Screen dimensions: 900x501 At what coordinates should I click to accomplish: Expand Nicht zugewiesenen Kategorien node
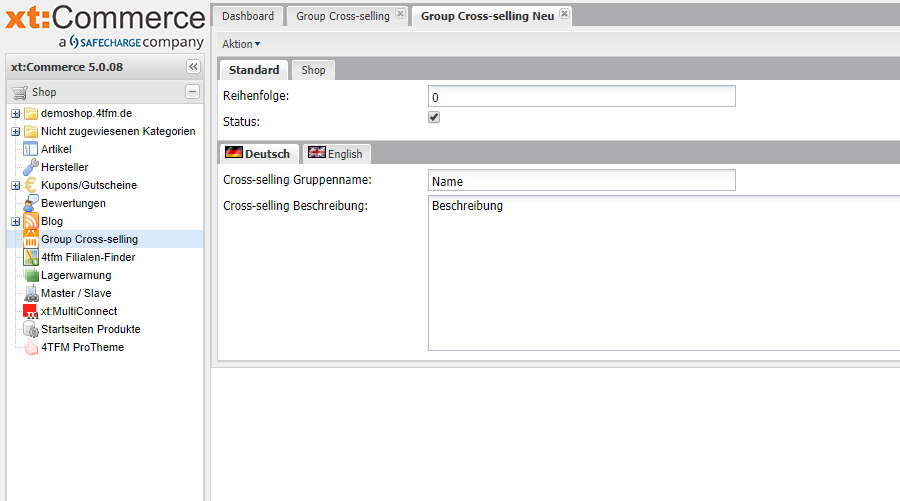pos(15,131)
